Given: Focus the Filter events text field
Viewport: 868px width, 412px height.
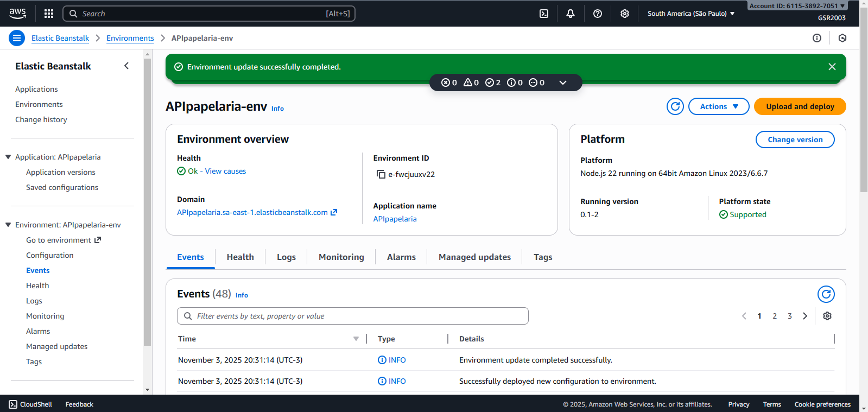Looking at the screenshot, I should click(353, 316).
